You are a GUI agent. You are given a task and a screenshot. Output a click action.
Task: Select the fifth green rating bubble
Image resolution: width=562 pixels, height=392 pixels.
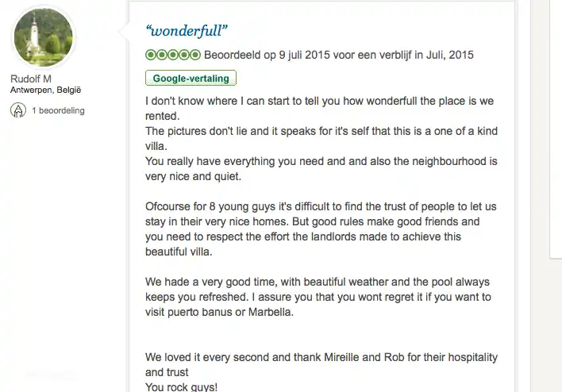pos(195,56)
